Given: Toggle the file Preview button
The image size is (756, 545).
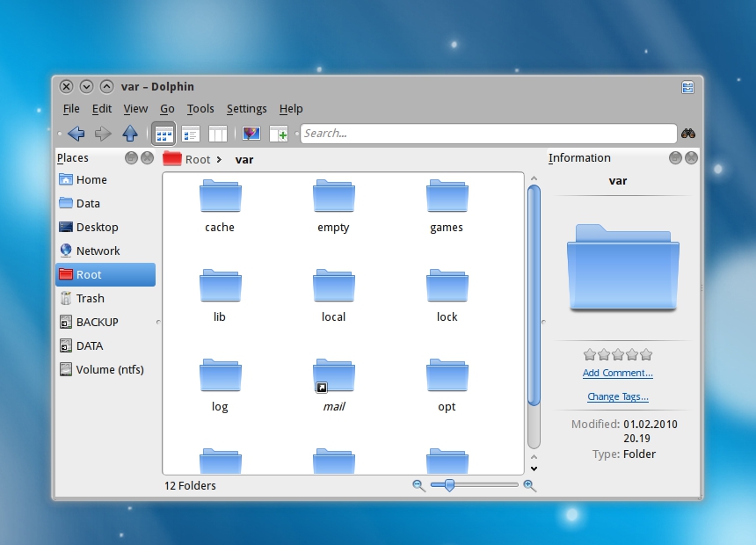Looking at the screenshot, I should [251, 134].
